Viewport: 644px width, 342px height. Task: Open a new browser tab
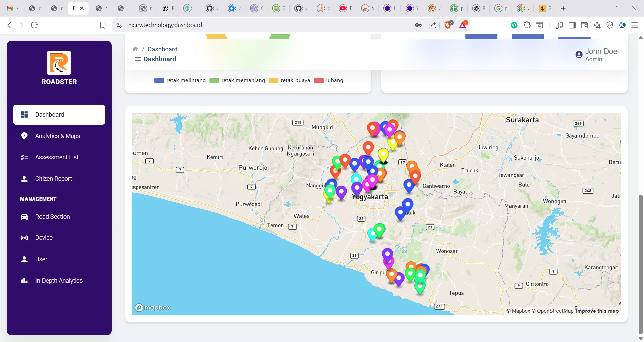point(563,8)
